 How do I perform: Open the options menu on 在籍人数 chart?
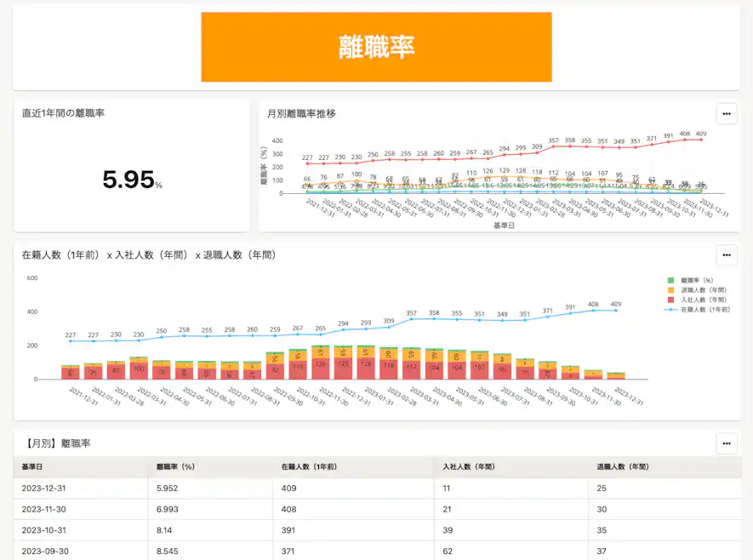pyautogui.click(x=727, y=254)
